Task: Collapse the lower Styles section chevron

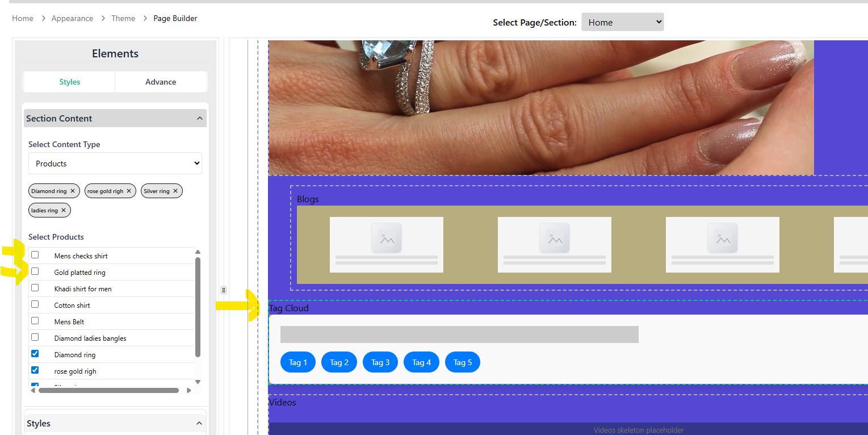Action: 199,423
